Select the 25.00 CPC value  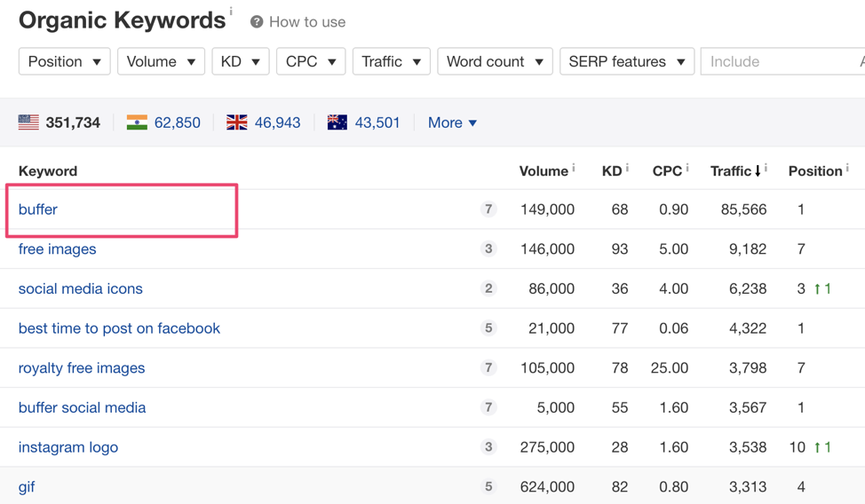coord(669,368)
